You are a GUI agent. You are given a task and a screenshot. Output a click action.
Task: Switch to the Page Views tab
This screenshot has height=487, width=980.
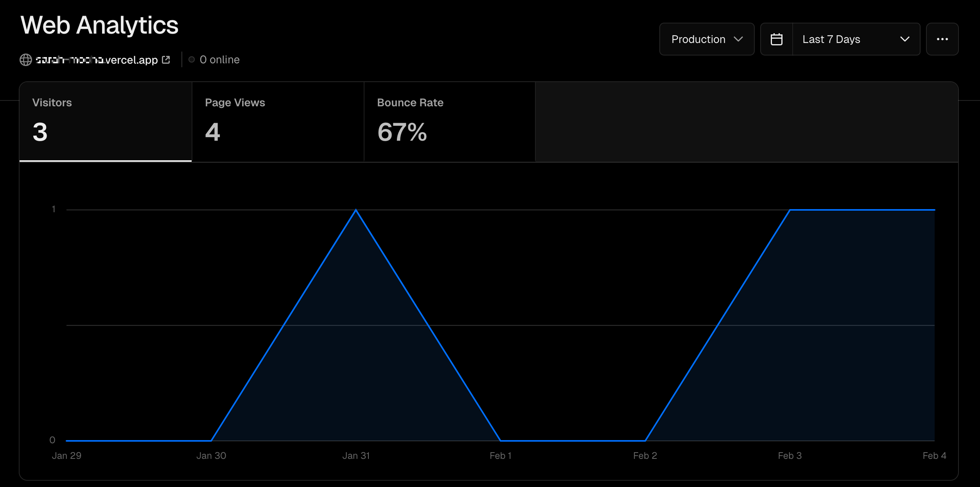point(278,121)
